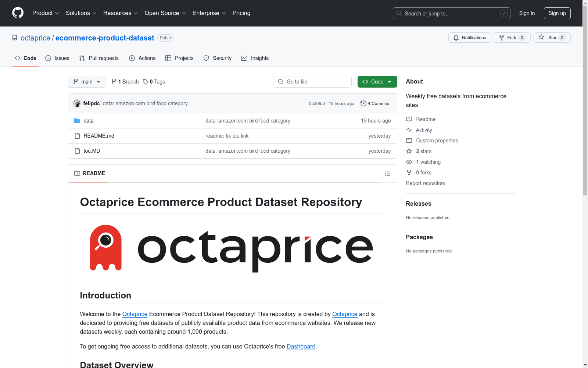This screenshot has height=368, width=588.
Task: Expand the Product menu
Action: click(46, 13)
